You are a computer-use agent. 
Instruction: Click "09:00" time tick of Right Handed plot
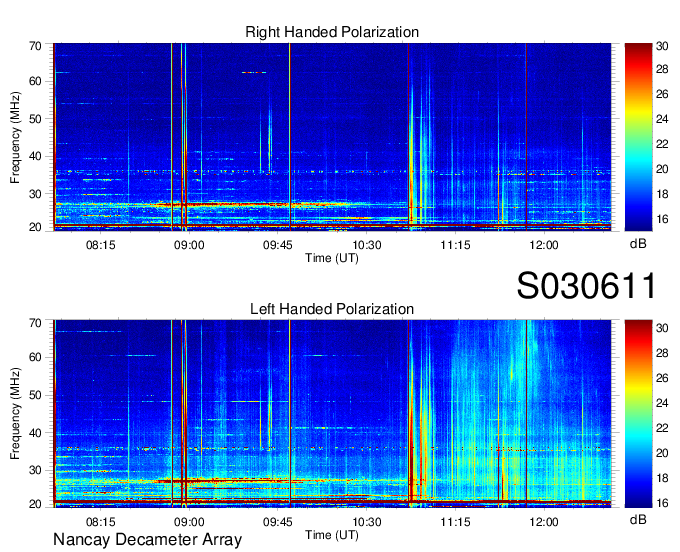[189, 245]
